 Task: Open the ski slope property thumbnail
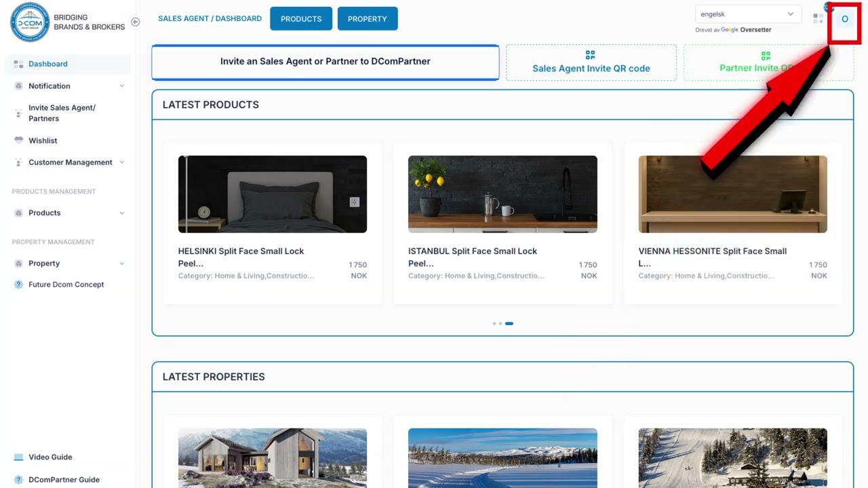733,458
